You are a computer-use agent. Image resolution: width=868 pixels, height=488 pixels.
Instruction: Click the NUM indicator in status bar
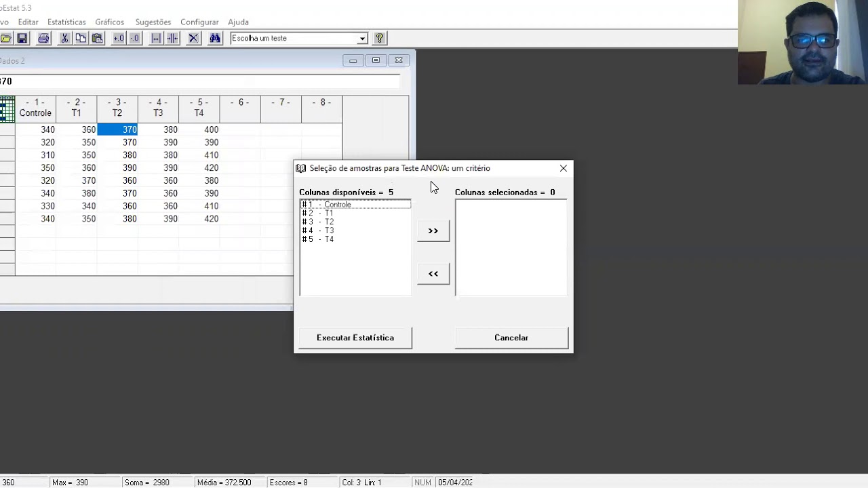422,483
